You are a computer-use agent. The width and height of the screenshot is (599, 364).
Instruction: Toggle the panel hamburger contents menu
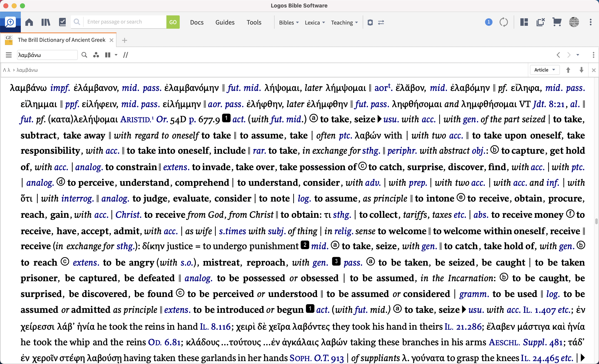pyautogui.click(x=9, y=55)
